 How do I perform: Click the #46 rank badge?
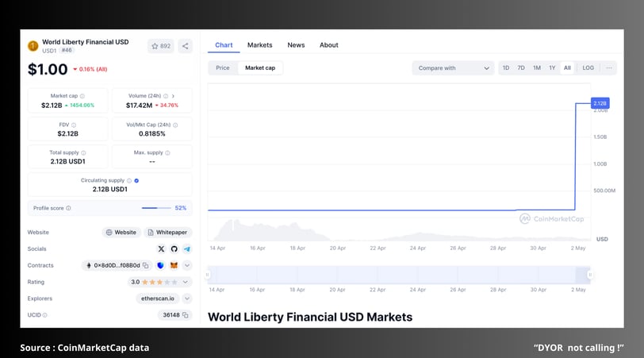(66, 51)
